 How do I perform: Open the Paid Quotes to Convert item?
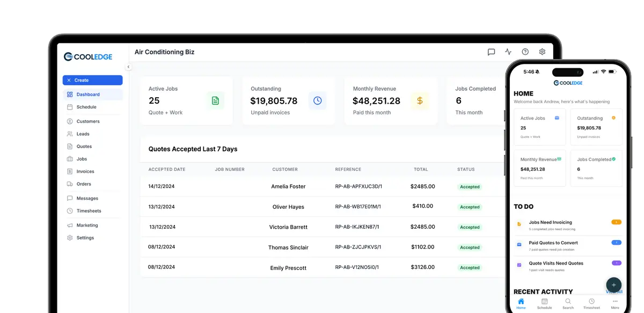click(568, 245)
